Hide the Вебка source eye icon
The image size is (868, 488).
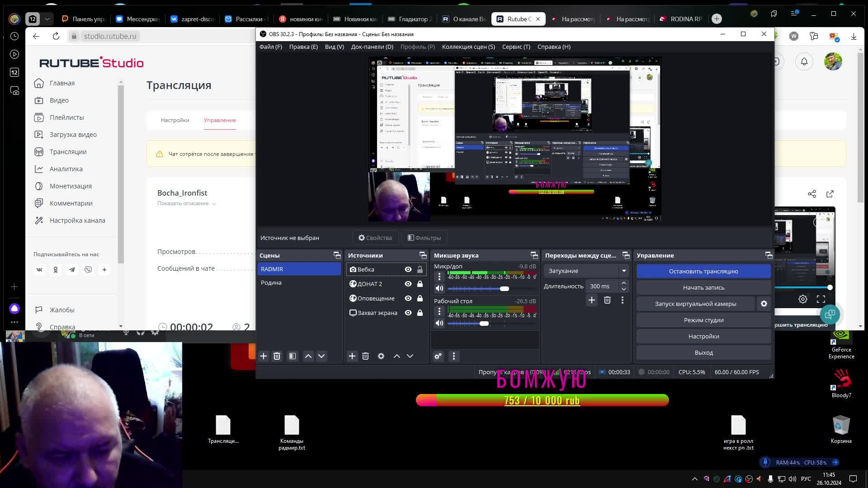coord(408,269)
